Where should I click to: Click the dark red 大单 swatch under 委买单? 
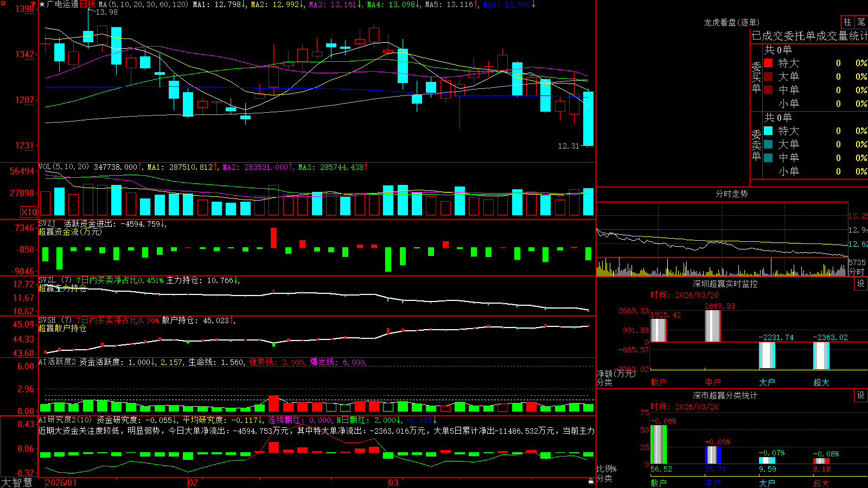tap(768, 76)
